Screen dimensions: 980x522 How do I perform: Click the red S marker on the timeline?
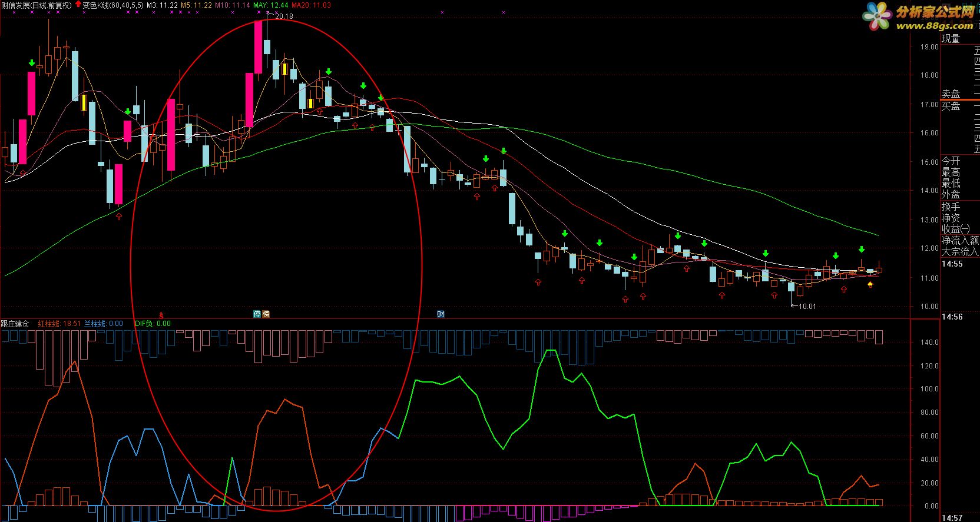tap(161, 314)
